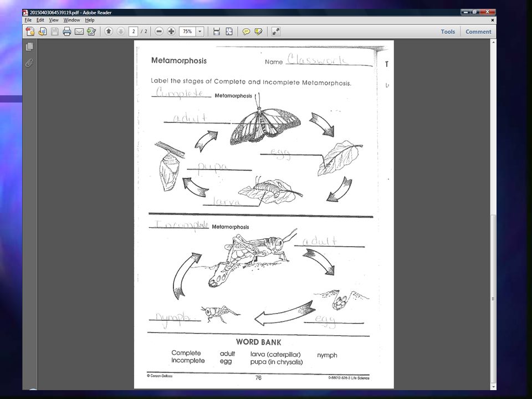Click the Adobe Reader icon in the title bar
Screen dimensions: 532x399
[26, 13]
